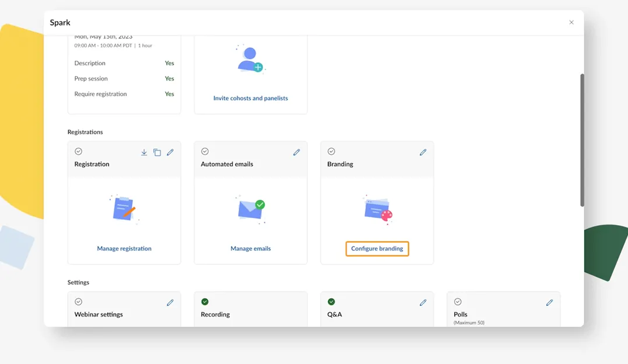This screenshot has width=628, height=364.
Task: Click the Manage emails link
Action: point(250,249)
